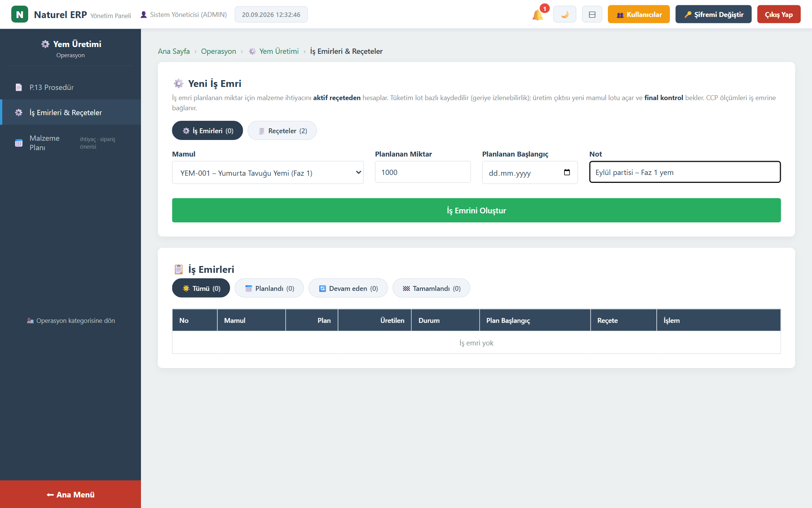
Task: Click the green Naturel ERP logo
Action: click(x=20, y=14)
